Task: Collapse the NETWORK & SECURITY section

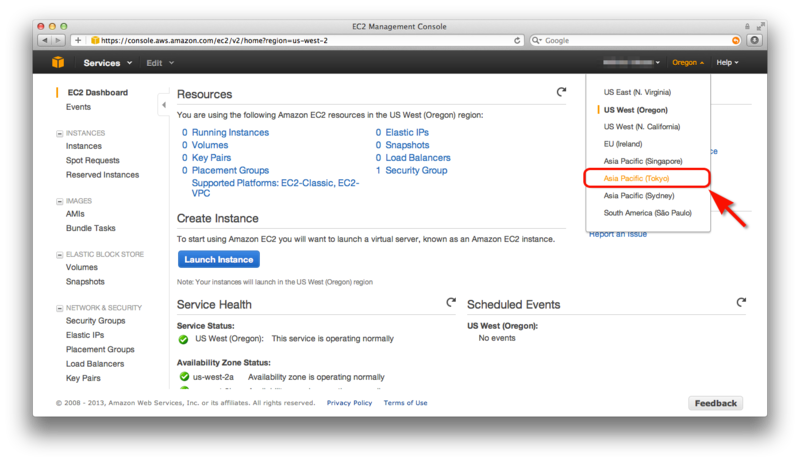Action: click(59, 308)
